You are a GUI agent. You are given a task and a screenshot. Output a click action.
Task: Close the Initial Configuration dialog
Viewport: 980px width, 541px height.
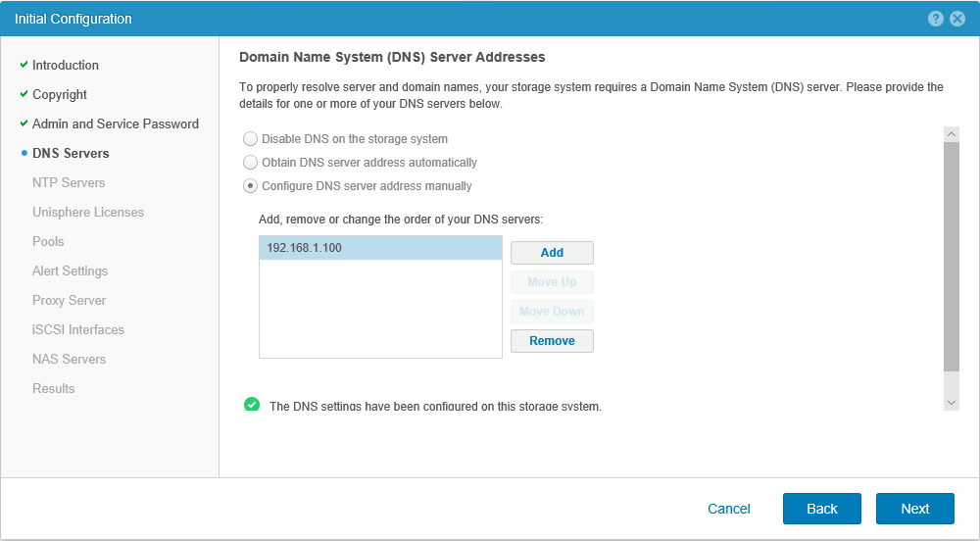[x=957, y=19]
